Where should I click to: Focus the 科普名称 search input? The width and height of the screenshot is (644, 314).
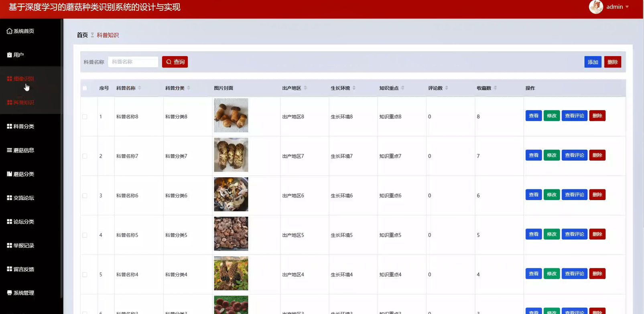133,62
